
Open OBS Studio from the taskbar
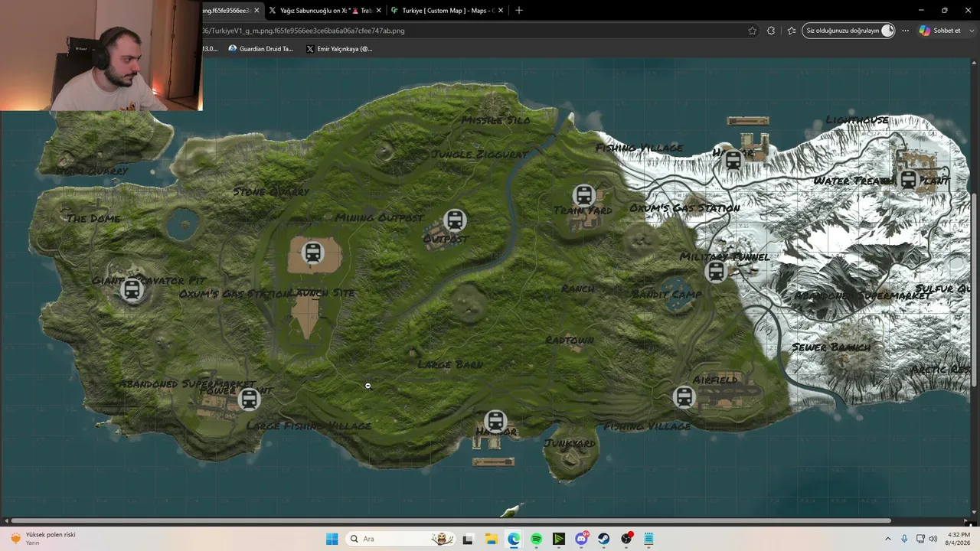[x=627, y=539]
